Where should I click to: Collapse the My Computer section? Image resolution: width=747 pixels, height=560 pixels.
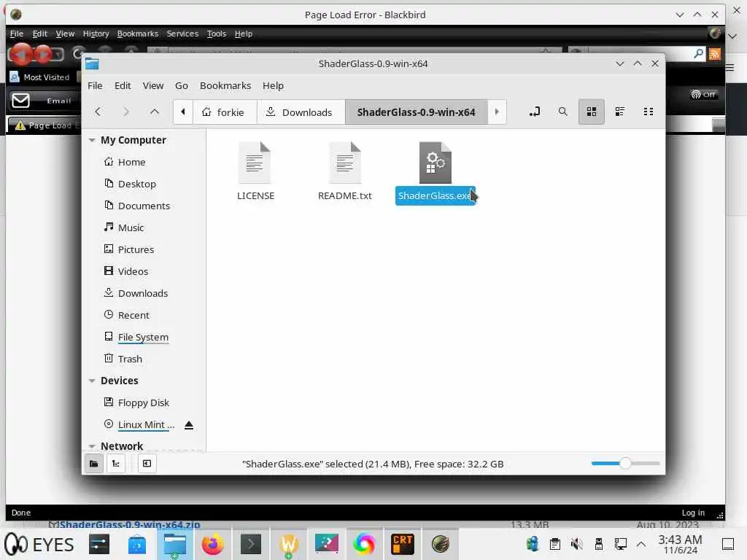[91, 140]
